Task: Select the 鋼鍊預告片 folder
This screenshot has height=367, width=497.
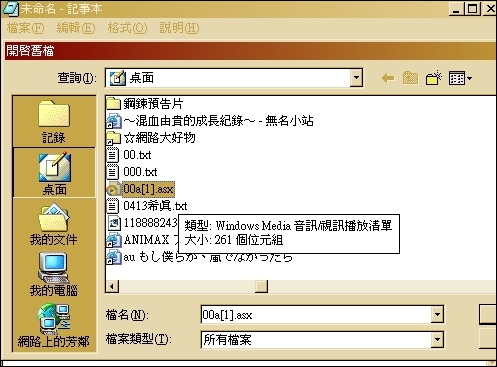Action: pyautogui.click(x=145, y=103)
